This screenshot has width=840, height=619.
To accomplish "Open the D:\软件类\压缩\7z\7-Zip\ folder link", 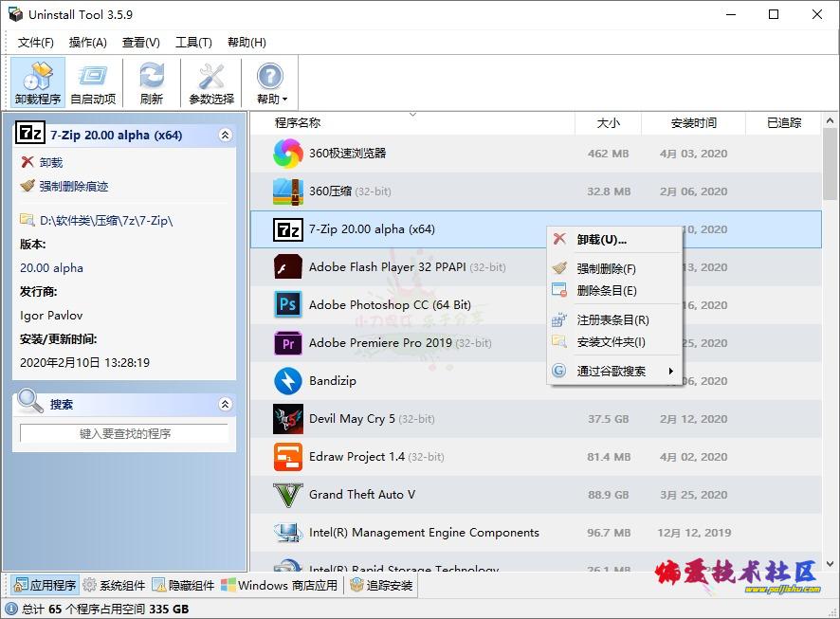I will click(97, 220).
